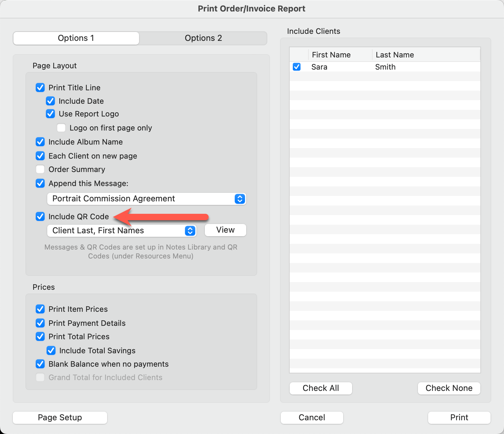504x434 pixels.
Task: Click the Print button
Action: tap(459, 417)
